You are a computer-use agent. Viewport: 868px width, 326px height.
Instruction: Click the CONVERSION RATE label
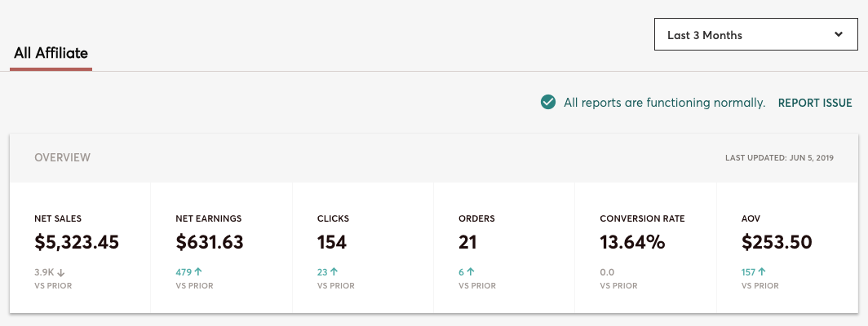642,218
